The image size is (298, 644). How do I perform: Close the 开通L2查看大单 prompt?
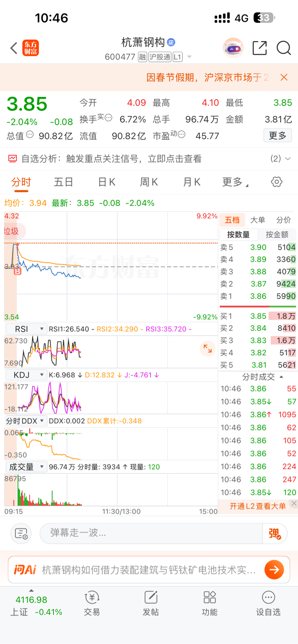pos(294,503)
